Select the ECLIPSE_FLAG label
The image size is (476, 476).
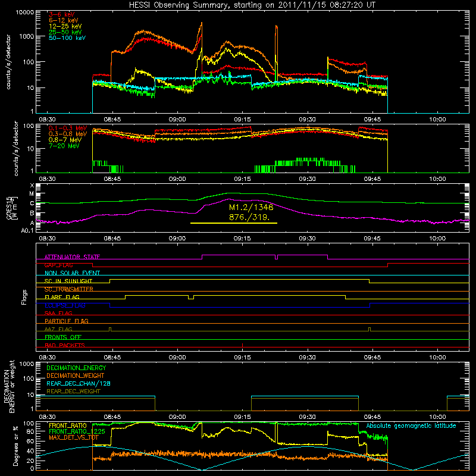(x=65, y=305)
